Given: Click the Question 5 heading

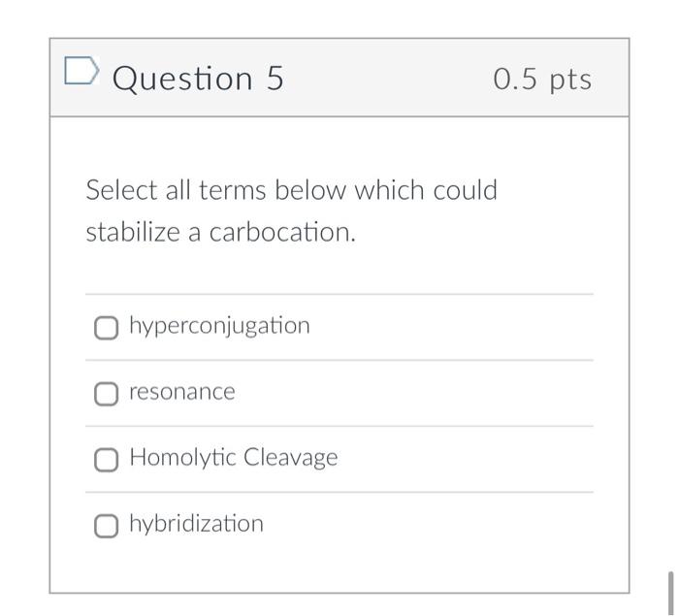Looking at the screenshot, I should coord(198,79).
